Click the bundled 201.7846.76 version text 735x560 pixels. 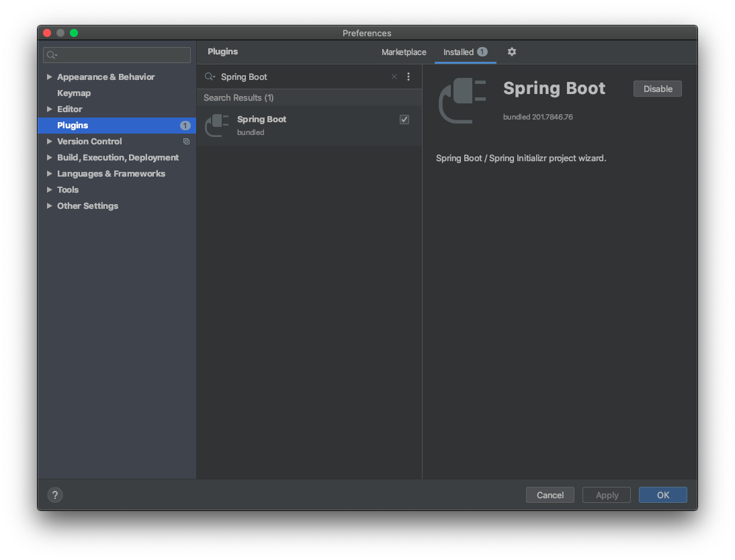point(537,117)
